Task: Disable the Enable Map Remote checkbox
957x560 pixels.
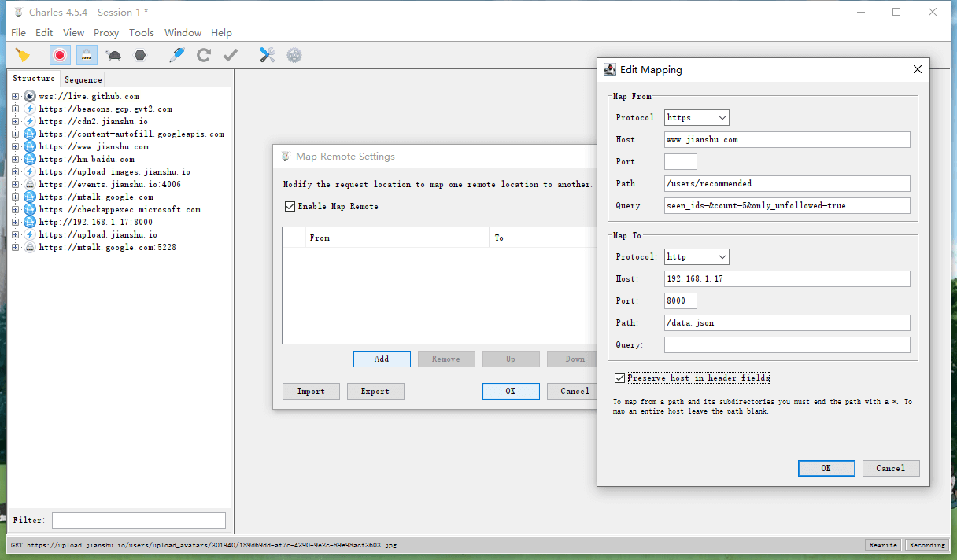Action: (290, 206)
